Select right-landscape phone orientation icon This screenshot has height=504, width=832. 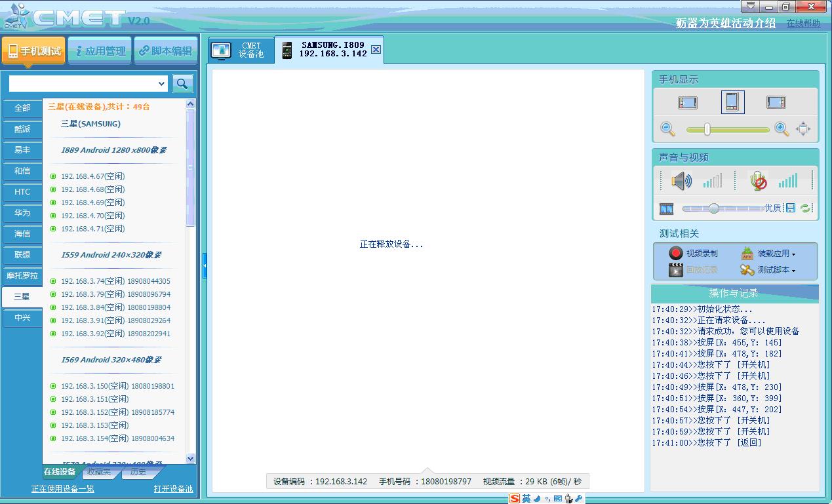pos(776,103)
